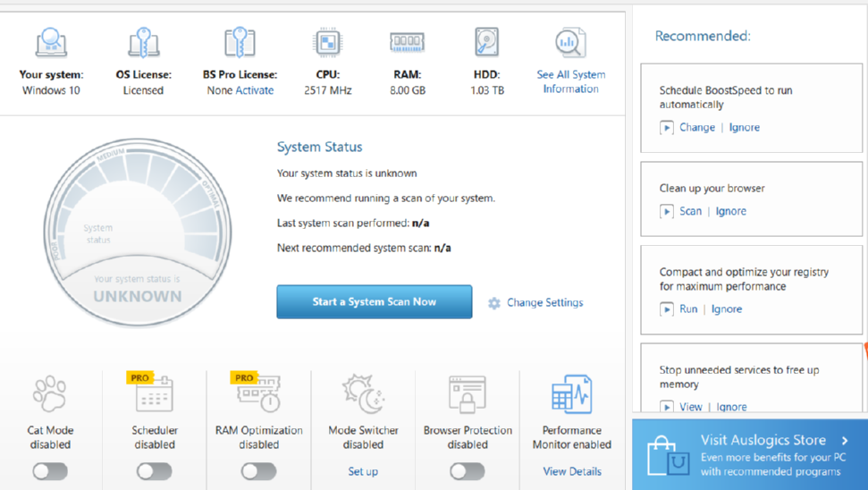Ignore the compact registry recommendation
The image size is (868, 490).
[x=726, y=309]
